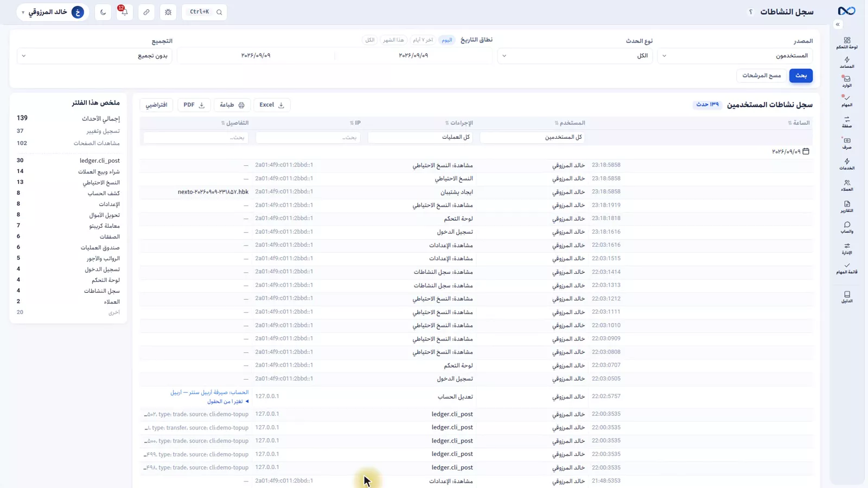Click the ١٣٩ حدث events count badge

click(707, 105)
